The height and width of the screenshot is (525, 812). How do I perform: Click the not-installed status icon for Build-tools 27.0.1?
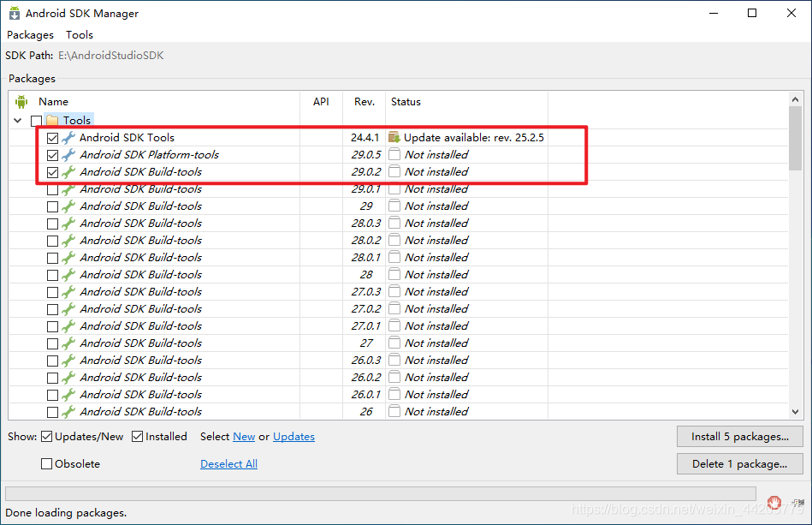[x=394, y=325]
